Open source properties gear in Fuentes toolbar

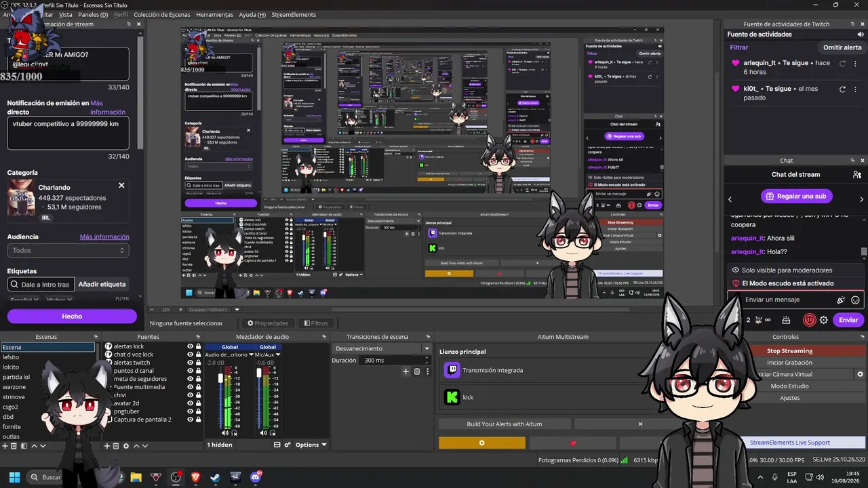[126, 446]
